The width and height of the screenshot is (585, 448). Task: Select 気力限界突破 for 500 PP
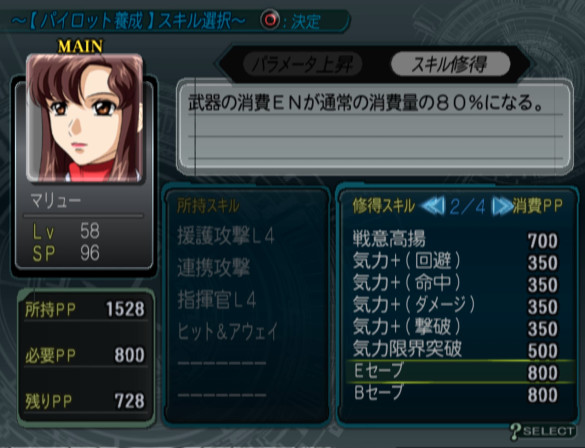(x=456, y=350)
